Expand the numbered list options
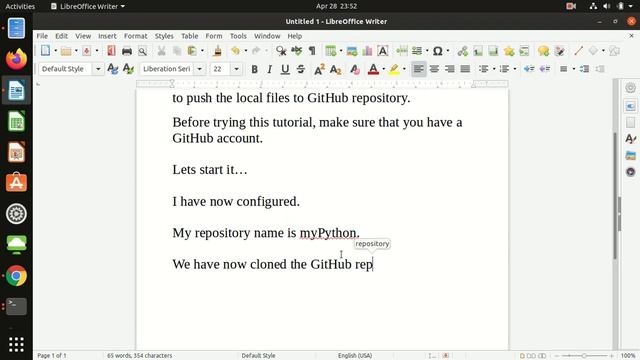This screenshot has height=360, width=640. [515, 69]
